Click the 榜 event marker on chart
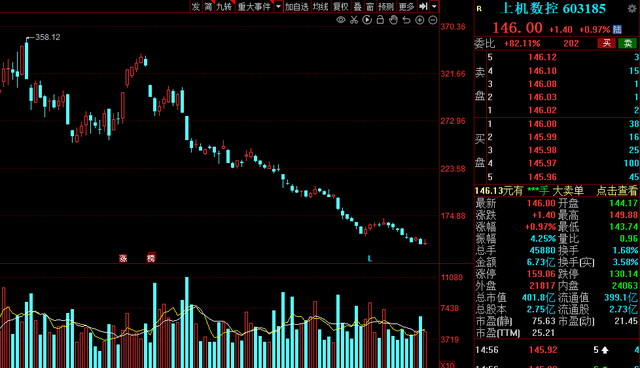 coord(151,257)
